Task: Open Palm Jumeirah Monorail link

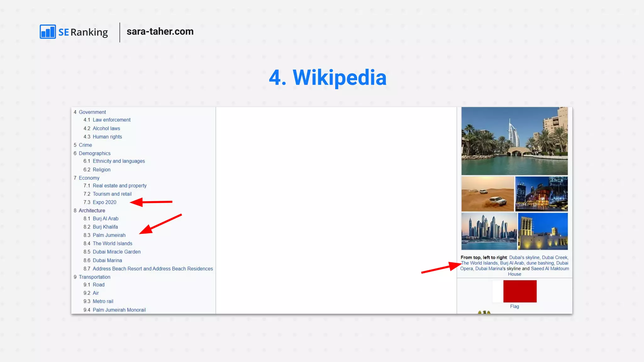Action: click(x=119, y=310)
